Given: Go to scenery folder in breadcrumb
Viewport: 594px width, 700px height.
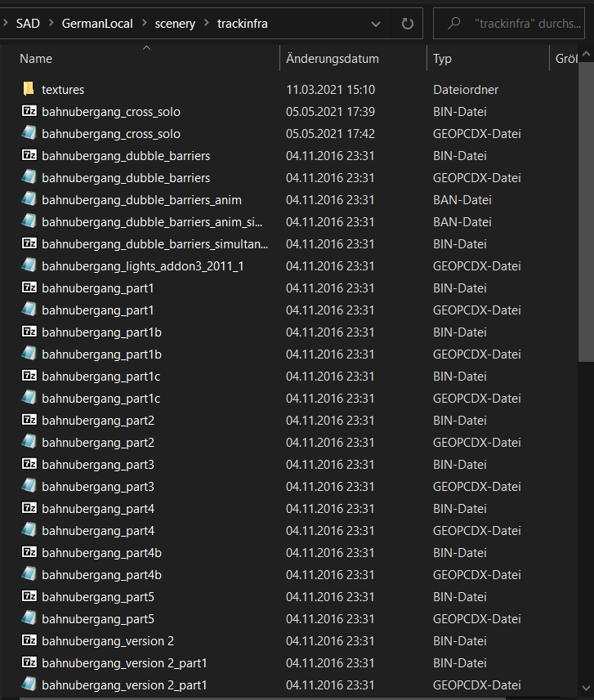Looking at the screenshot, I should coord(175,23).
